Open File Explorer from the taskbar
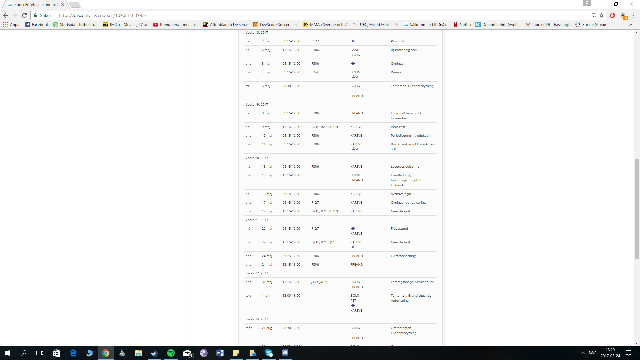The height and width of the screenshot is (360, 640). 138,353
